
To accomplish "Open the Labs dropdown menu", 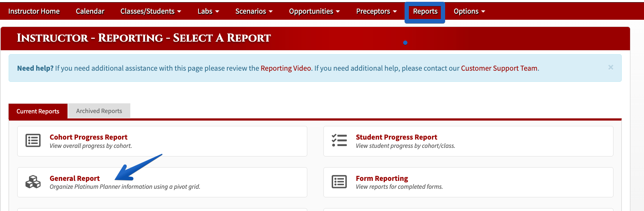I will click(208, 11).
